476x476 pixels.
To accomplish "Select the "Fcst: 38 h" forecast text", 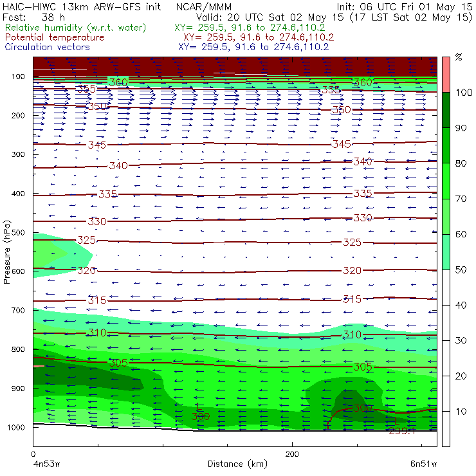I will (33, 17).
